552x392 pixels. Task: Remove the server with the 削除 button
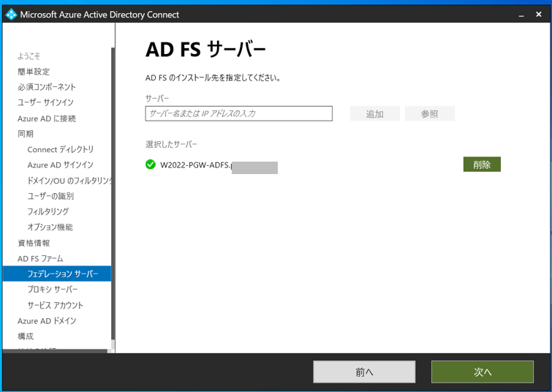[x=482, y=165]
